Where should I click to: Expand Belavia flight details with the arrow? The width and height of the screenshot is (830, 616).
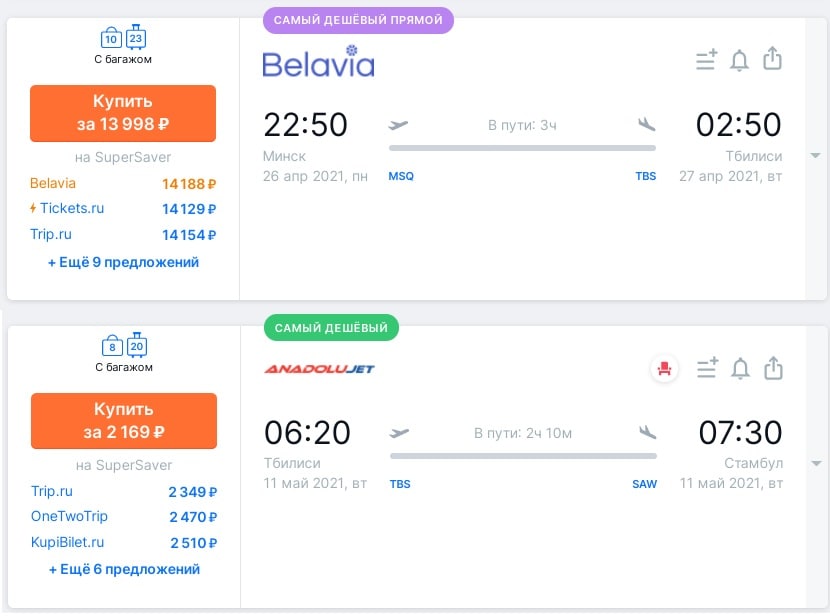click(816, 156)
